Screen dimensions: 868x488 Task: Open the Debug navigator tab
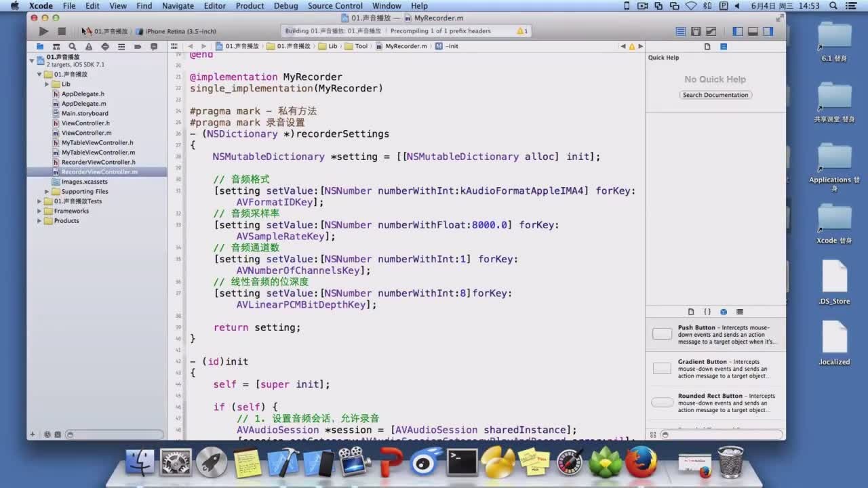coord(121,47)
